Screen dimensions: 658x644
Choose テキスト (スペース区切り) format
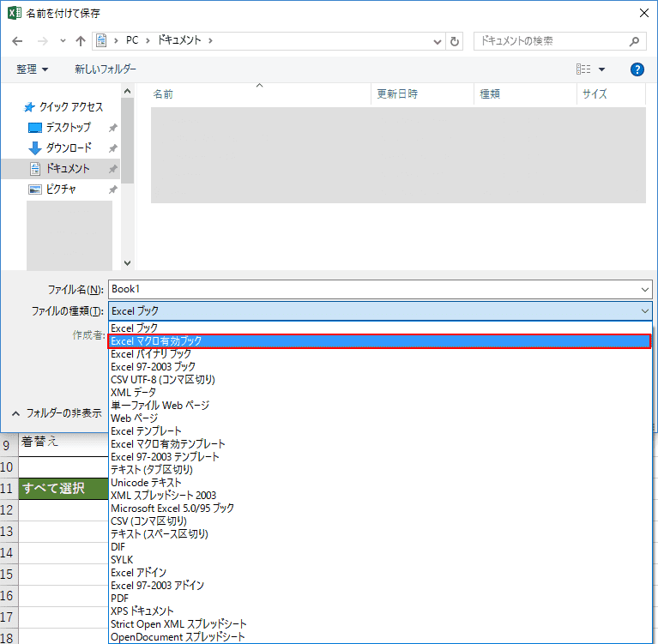[x=380, y=534]
